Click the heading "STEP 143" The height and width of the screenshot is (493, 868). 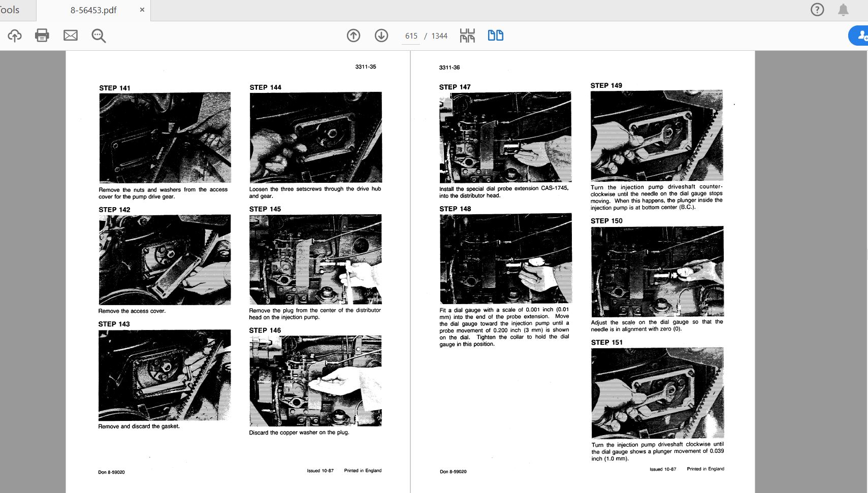114,324
